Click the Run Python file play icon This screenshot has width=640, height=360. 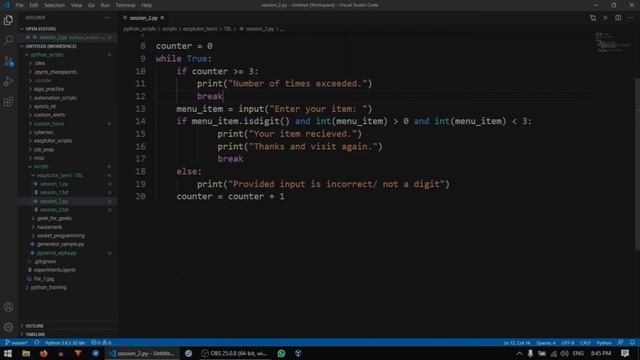point(605,18)
